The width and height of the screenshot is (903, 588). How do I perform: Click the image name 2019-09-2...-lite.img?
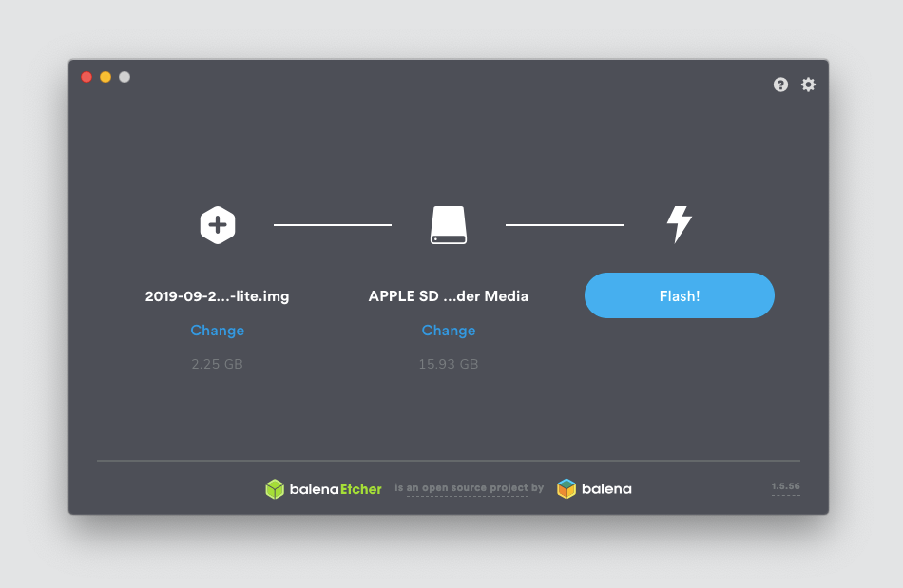tap(217, 296)
